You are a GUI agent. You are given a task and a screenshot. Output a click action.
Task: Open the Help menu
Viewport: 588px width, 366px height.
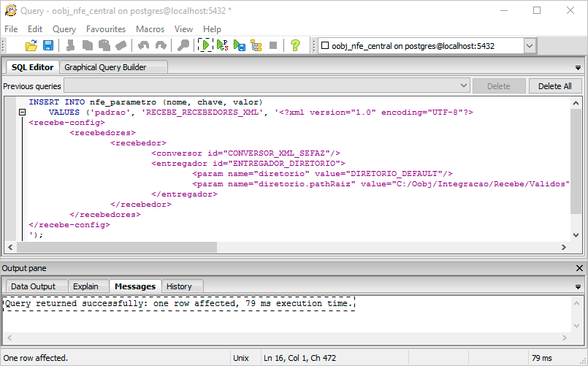(212, 29)
